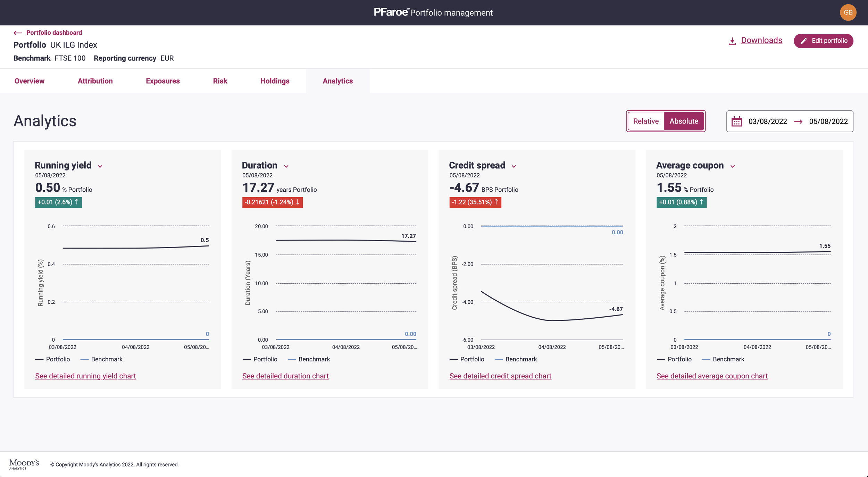Click the back arrow icon near Portfolio dashboard
Viewport: 868px width, 477px height.
point(18,33)
